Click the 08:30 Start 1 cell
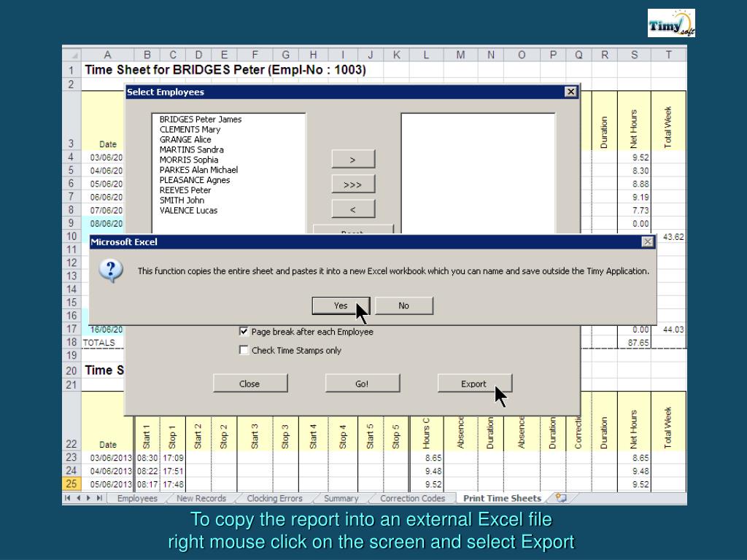This screenshot has width=747, height=560. pyautogui.click(x=147, y=458)
